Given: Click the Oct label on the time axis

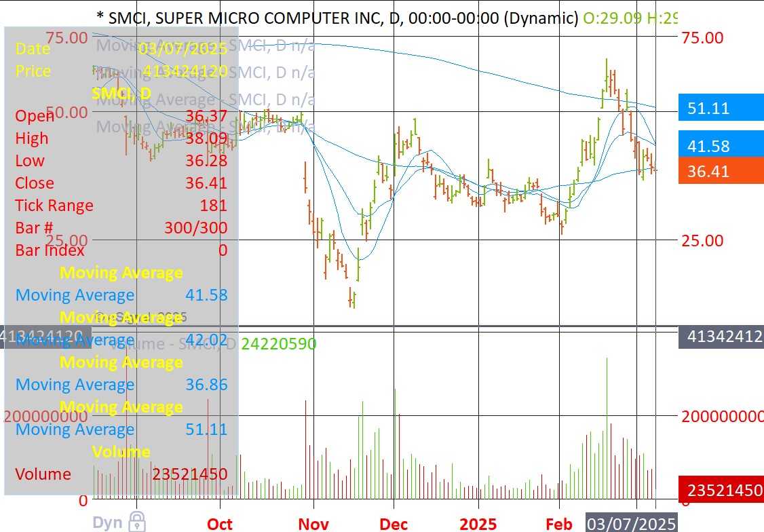Looking at the screenshot, I should pos(220,524).
